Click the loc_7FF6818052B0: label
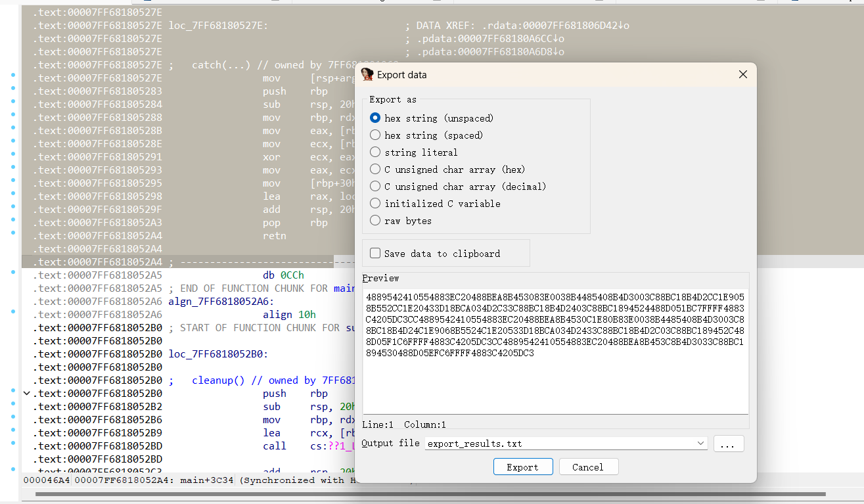 (218, 354)
